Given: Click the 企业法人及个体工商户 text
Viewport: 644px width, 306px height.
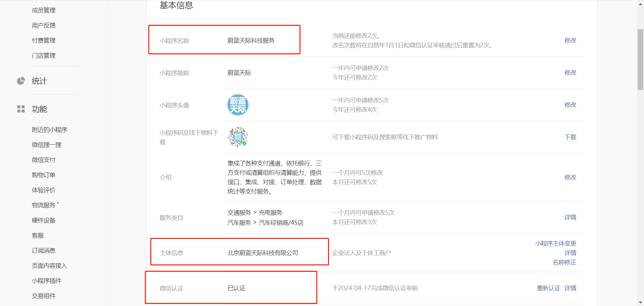Looking at the screenshot, I should (362, 253).
